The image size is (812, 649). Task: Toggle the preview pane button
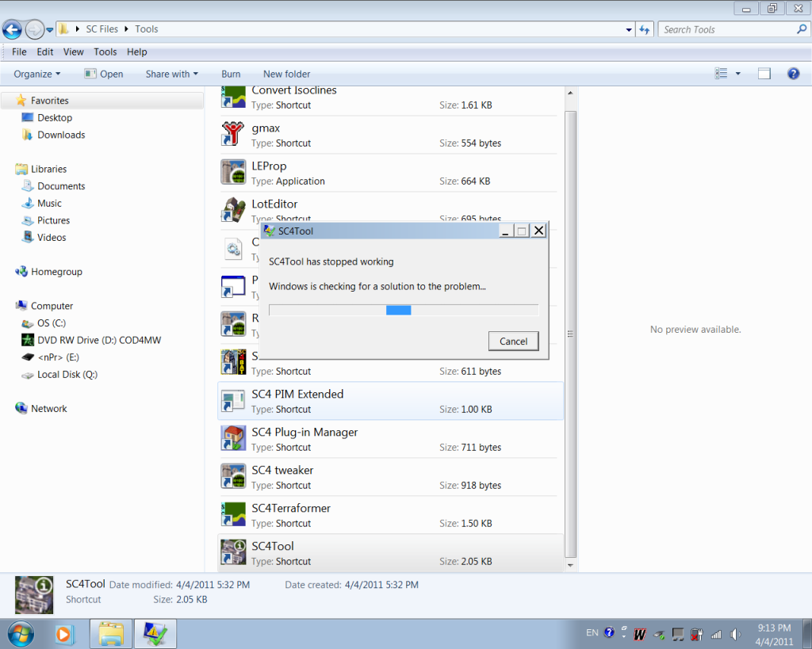pos(764,74)
